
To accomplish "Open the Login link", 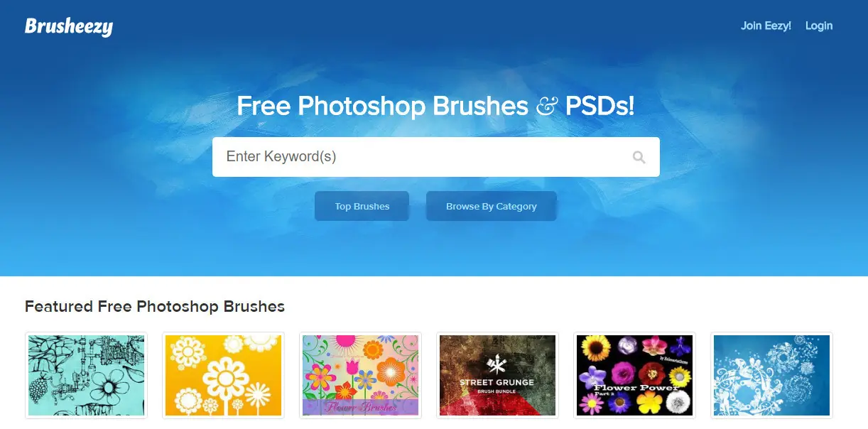I will point(819,26).
